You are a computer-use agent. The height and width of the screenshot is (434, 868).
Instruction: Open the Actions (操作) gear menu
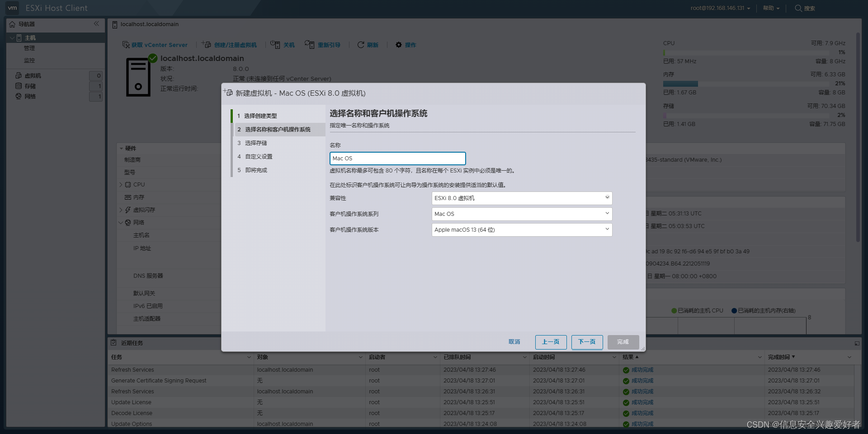click(406, 45)
